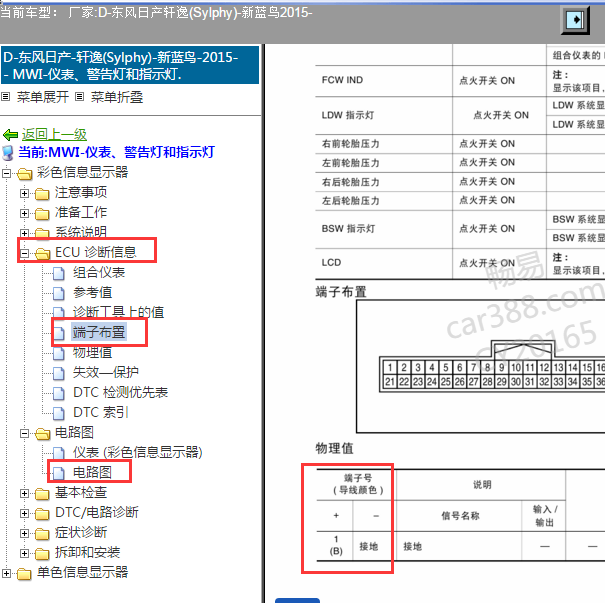Click the 参考值 page icon
Screen dimensions: 605x603
(x=59, y=294)
